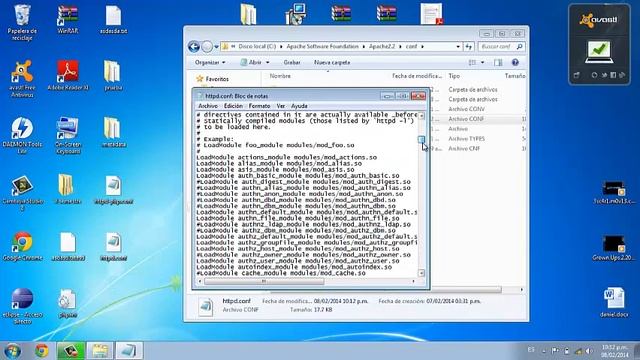The height and width of the screenshot is (360, 640).
Task: Click the Action Center flag tray icon
Action: coord(555,351)
